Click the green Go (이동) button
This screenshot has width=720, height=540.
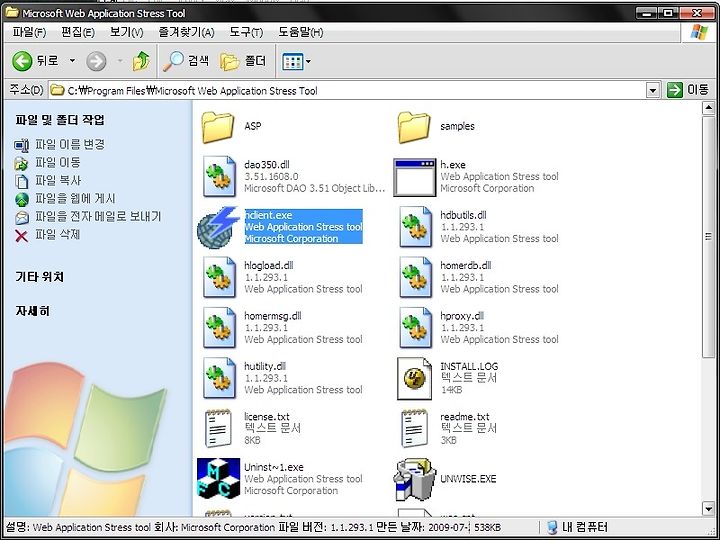688,90
